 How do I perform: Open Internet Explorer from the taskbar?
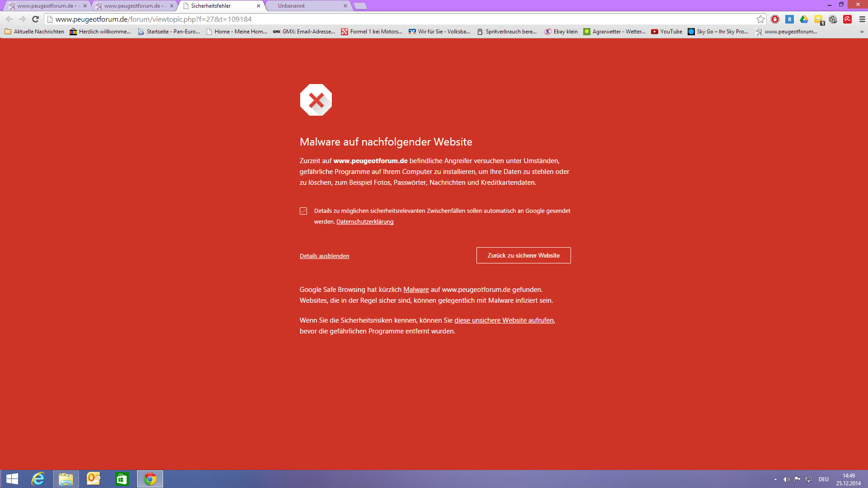[x=38, y=479]
